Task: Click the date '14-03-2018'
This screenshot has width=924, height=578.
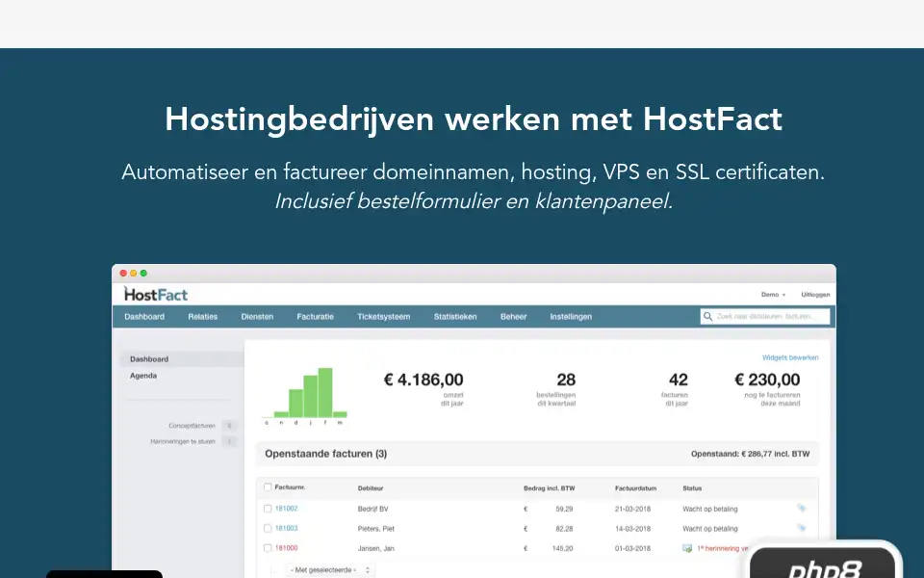Action: point(633,529)
